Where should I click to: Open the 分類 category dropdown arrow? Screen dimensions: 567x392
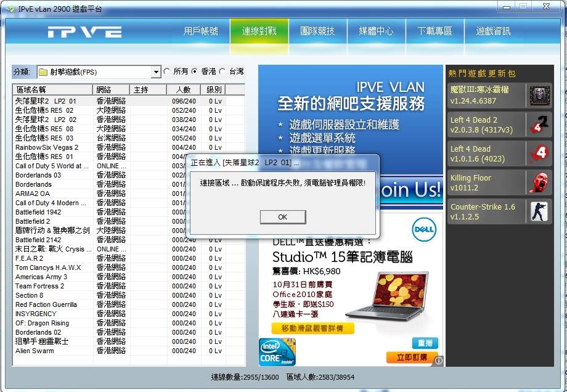pyautogui.click(x=156, y=72)
